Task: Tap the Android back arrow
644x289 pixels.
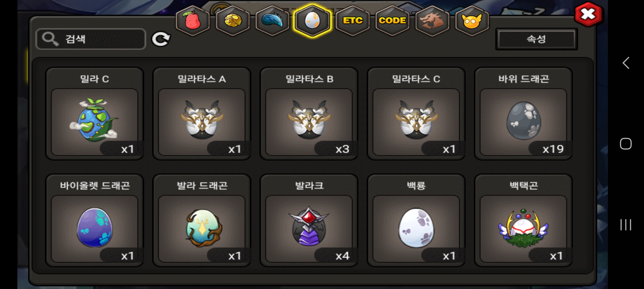Action: coord(626,63)
